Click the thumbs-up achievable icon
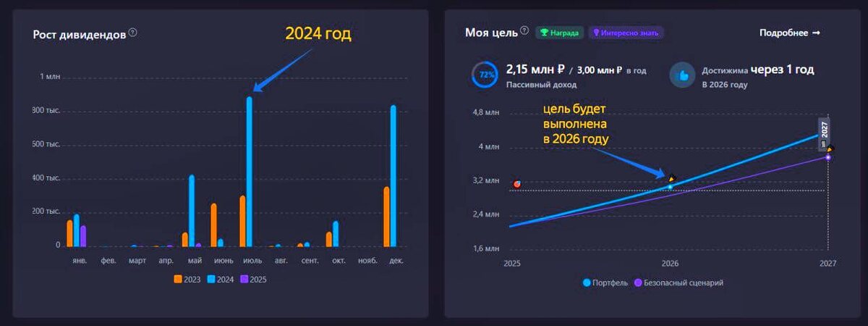Screen dimensions: 868x326 (681, 75)
